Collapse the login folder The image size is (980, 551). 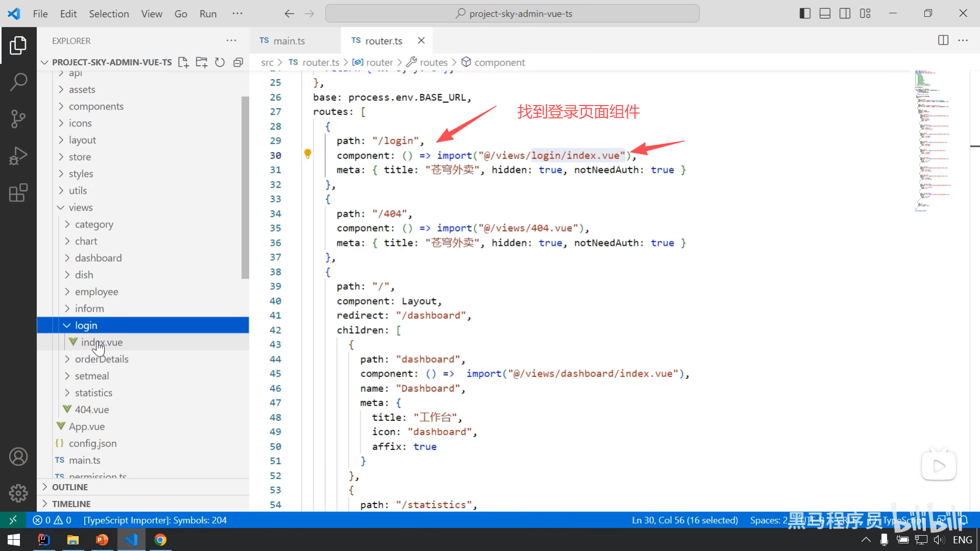67,325
